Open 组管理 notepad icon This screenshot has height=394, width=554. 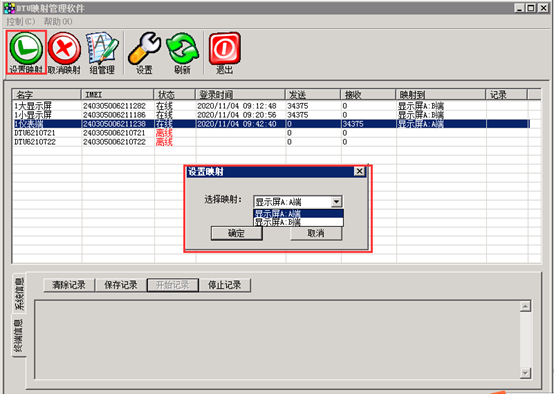pyautogui.click(x=102, y=48)
